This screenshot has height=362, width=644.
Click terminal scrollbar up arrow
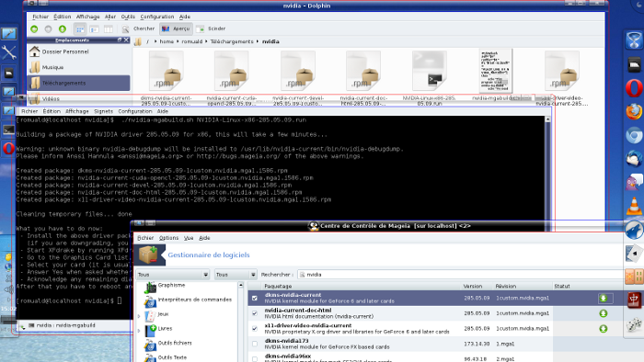[547, 119]
